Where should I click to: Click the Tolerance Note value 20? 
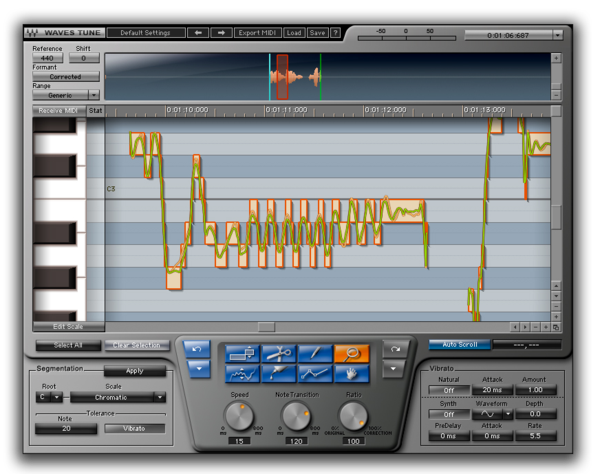point(66,428)
